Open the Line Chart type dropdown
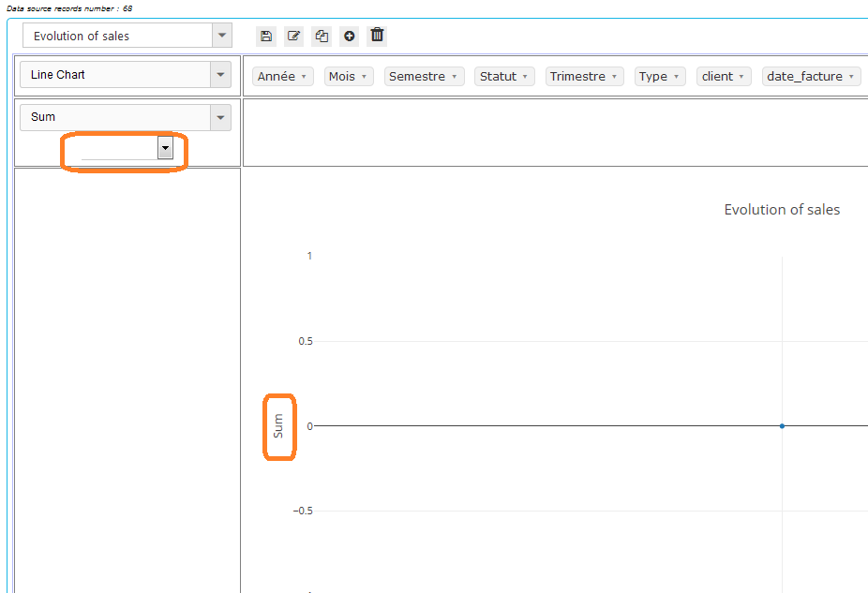This screenshot has width=868, height=593. (x=220, y=74)
